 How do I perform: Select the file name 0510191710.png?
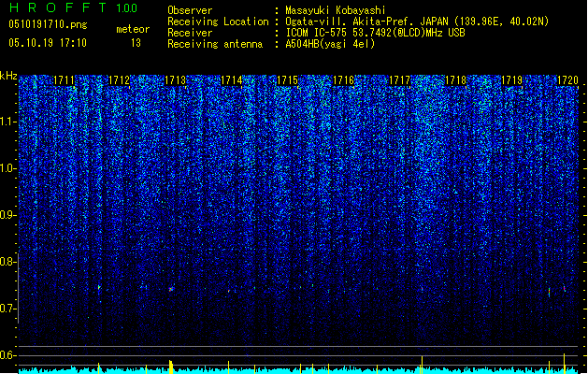tap(48, 24)
